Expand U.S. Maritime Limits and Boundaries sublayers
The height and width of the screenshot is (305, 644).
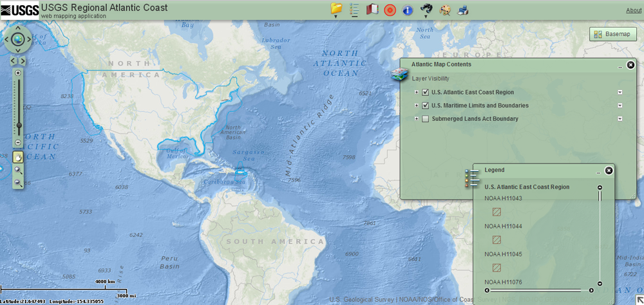click(417, 106)
